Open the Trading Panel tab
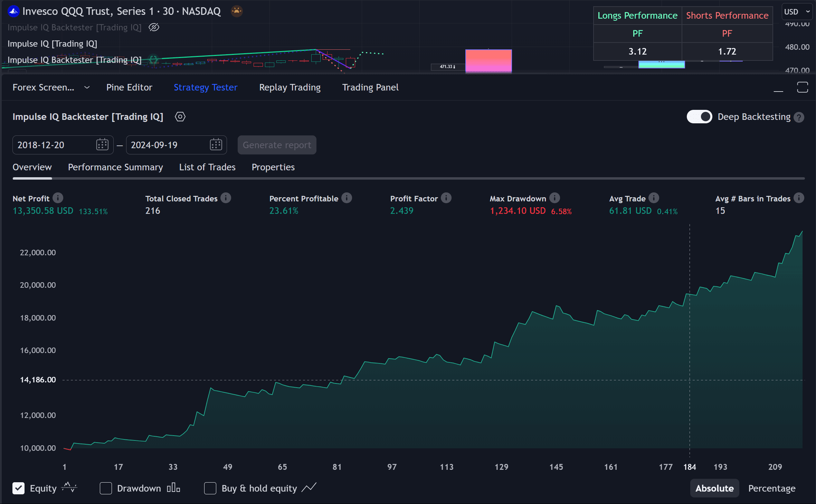 [x=370, y=87]
